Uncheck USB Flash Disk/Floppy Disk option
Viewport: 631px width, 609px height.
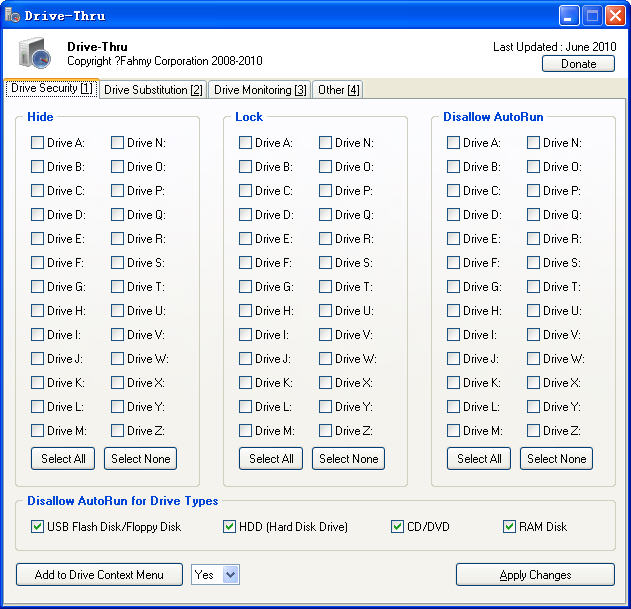[38, 526]
